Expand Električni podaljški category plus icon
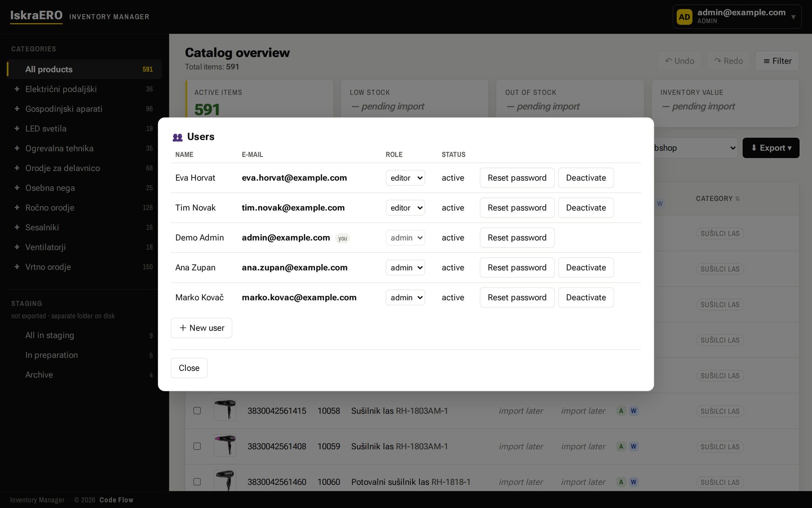Viewport: 812px width, 508px height. pyautogui.click(x=17, y=89)
